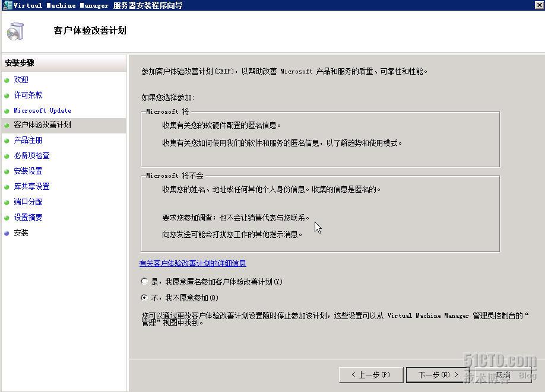Screen dimensions: 545x392
Task: Select the 设置摘要 step in sidebar
Action: click(x=28, y=218)
